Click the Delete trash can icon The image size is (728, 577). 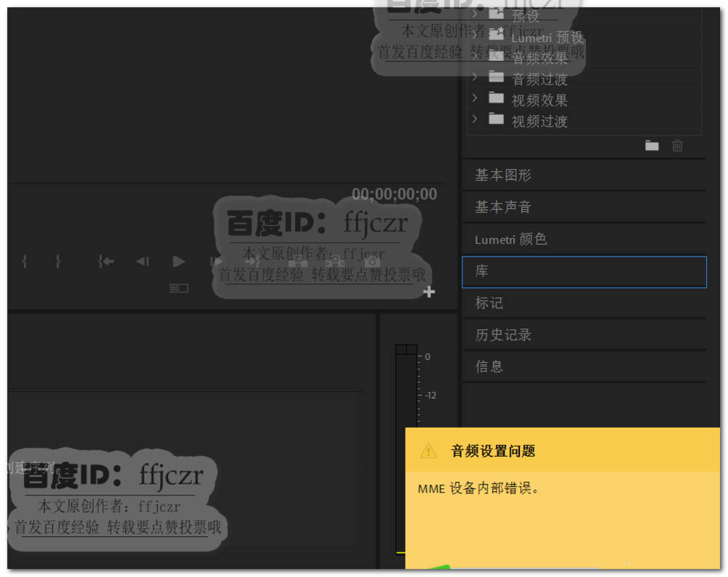point(677,146)
